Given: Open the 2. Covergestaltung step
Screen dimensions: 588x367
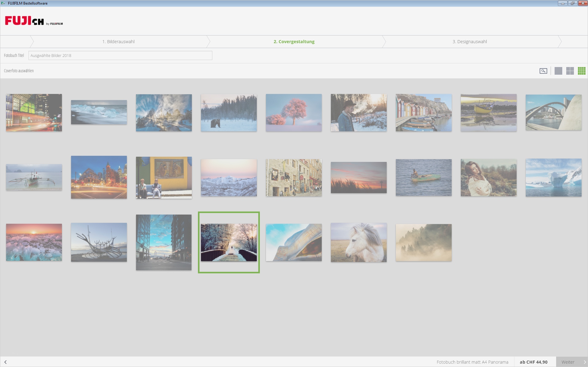Looking at the screenshot, I should [294, 42].
